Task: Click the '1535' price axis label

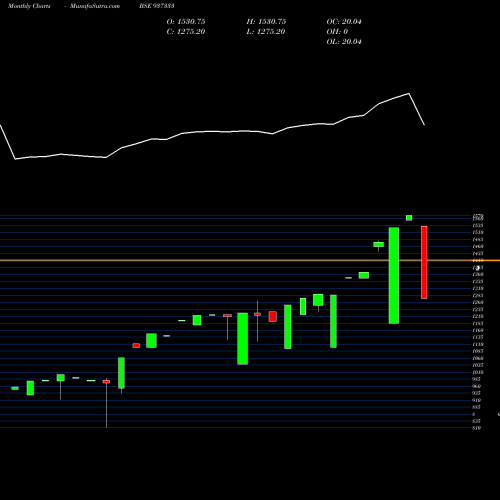Action: (x=478, y=226)
